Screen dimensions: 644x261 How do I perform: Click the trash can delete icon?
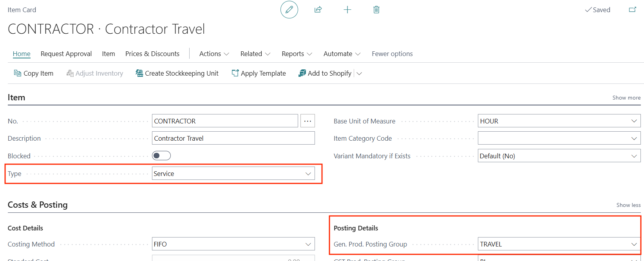pyautogui.click(x=376, y=10)
